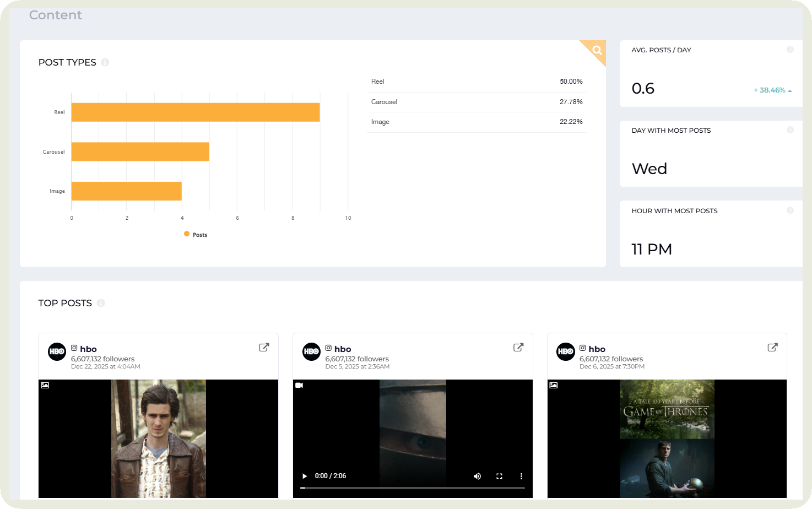Click the hbo username on the third post
Screen dimensions: 812x509
pos(597,348)
